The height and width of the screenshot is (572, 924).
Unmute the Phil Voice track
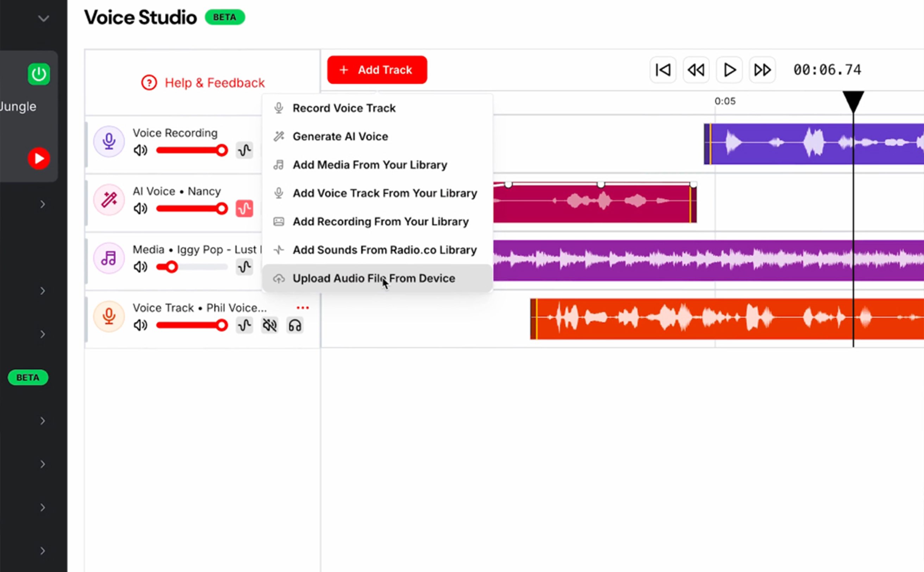click(x=269, y=325)
